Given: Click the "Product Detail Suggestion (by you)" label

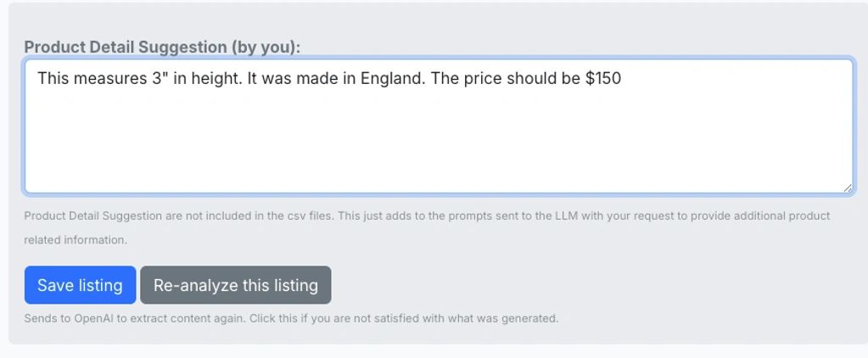Looking at the screenshot, I should [x=162, y=48].
